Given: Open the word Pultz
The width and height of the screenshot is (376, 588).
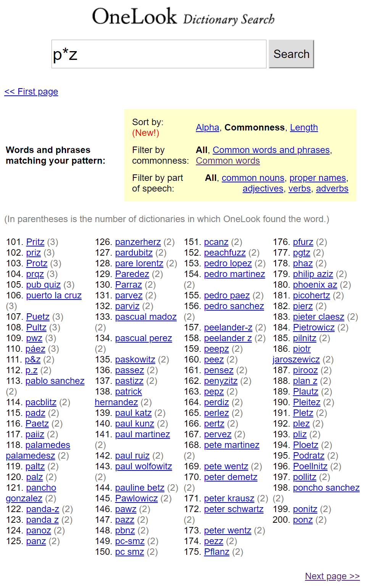Looking at the screenshot, I should point(36,327).
